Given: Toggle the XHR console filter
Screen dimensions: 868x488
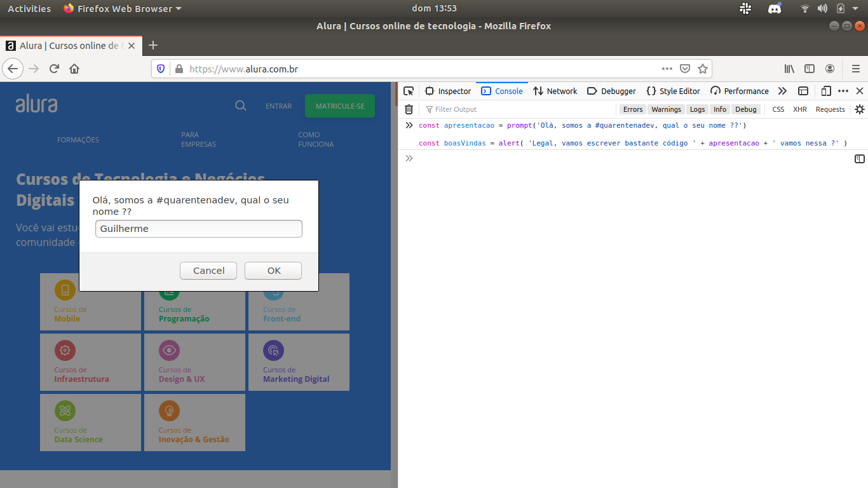Looking at the screenshot, I should 800,109.
